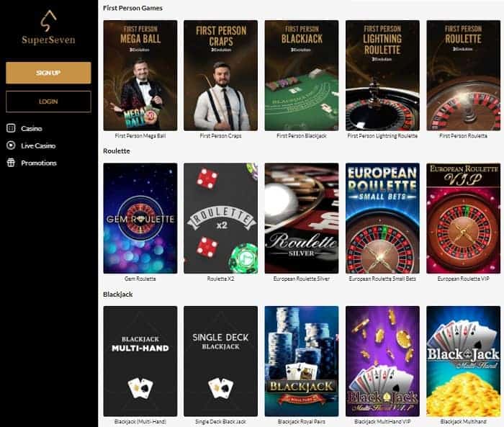Click the Casino dice icon
This screenshot has width=504, height=427.
pos(11,128)
